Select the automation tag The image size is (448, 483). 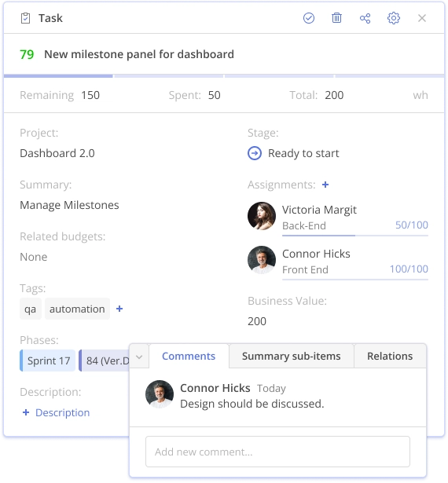coord(77,309)
